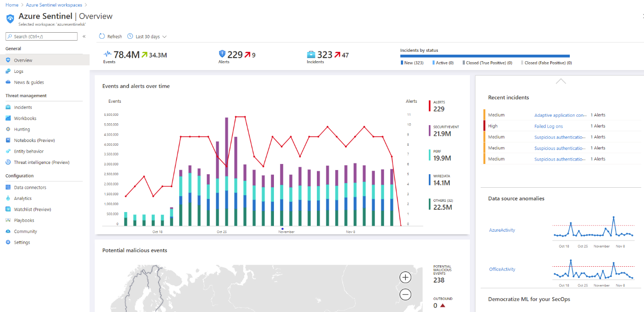Collapse the right panel with up chevron
The height and width of the screenshot is (312, 644).
click(561, 81)
